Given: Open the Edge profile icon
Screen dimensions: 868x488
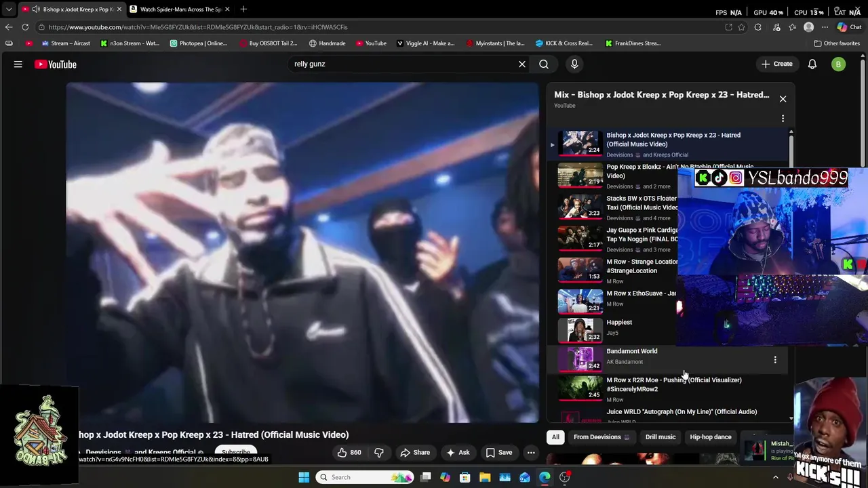Looking at the screenshot, I should click(808, 27).
